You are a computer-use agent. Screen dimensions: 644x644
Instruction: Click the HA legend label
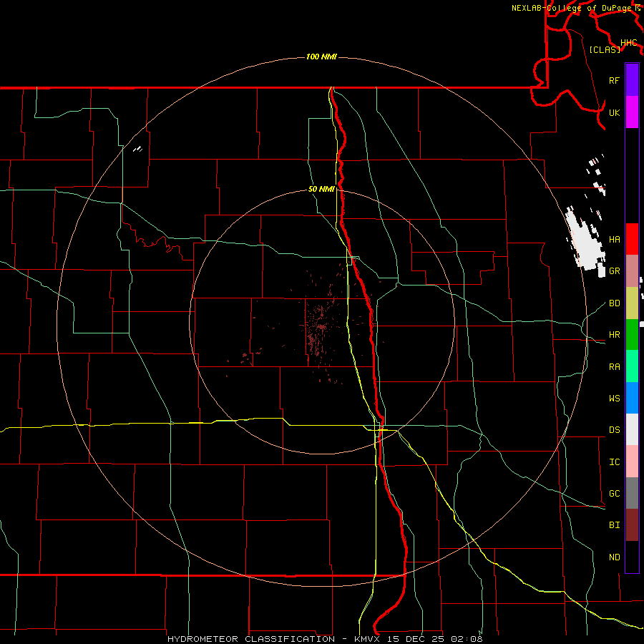coord(614,239)
